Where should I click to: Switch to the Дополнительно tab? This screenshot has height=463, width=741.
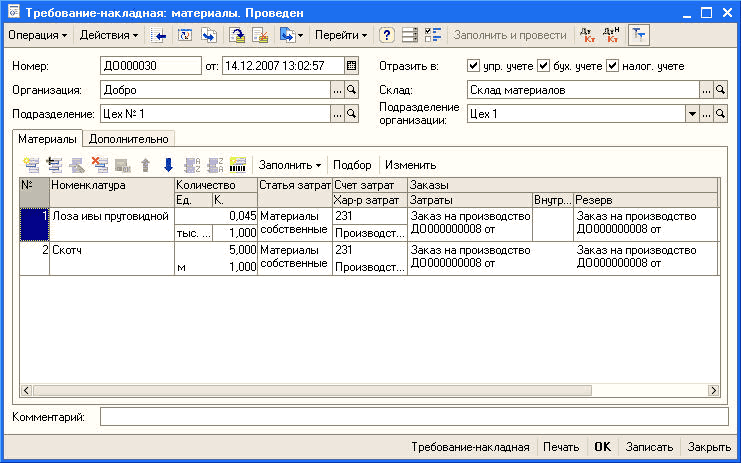(130, 139)
